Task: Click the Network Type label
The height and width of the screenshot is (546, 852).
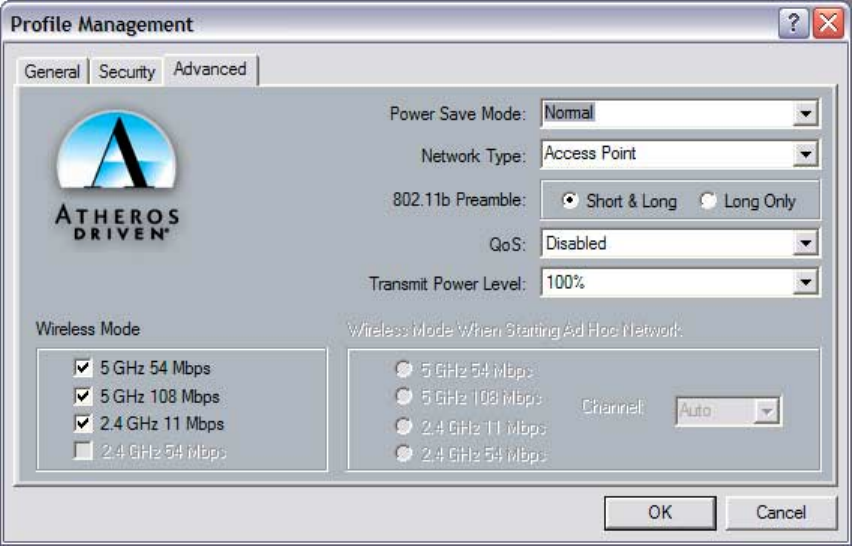Action: (x=473, y=156)
